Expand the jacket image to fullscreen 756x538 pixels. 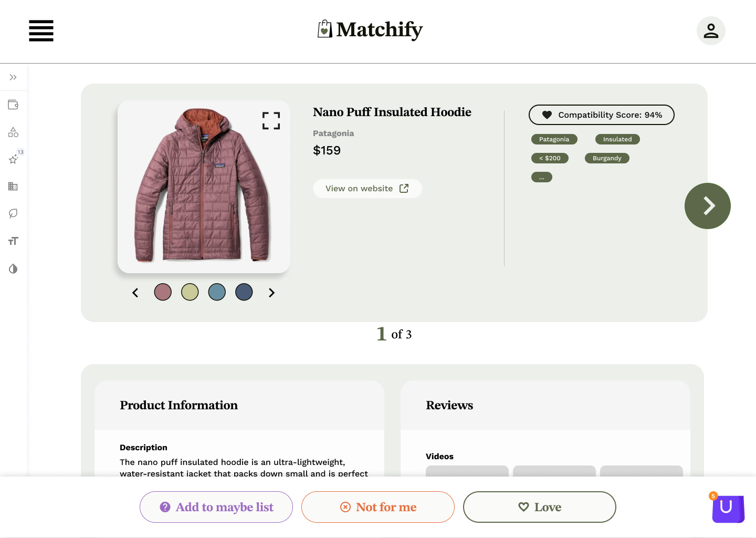coord(271,121)
